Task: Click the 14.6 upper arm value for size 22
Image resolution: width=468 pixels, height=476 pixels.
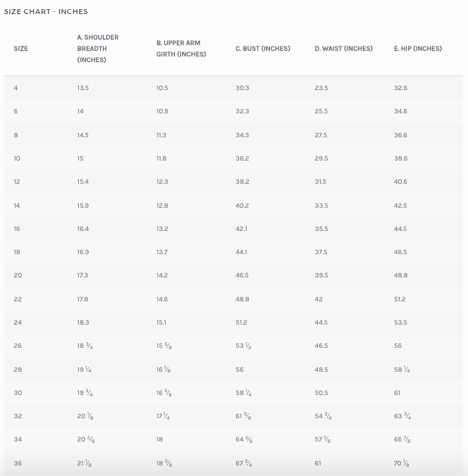Action: (162, 299)
